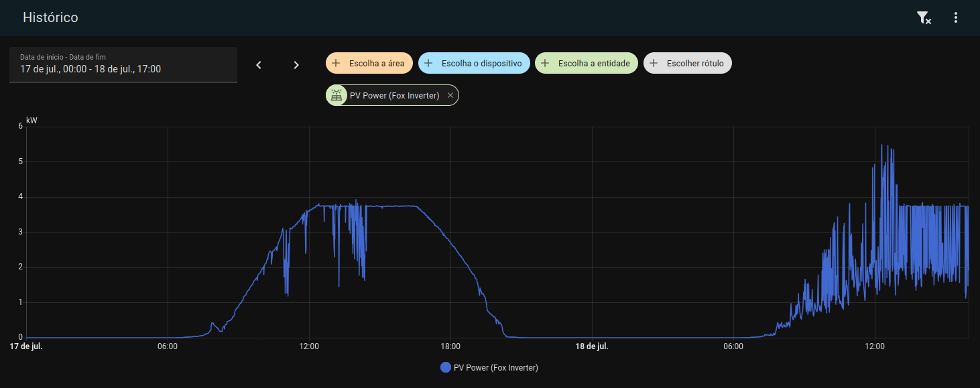Click Escolha o dispositivo chip
980x388 pixels.
click(x=474, y=63)
